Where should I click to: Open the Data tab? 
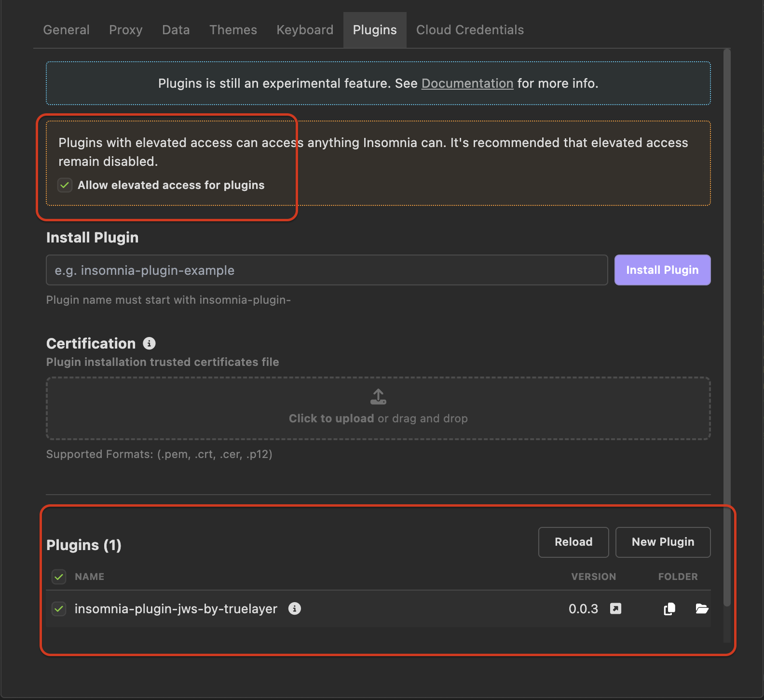[176, 30]
